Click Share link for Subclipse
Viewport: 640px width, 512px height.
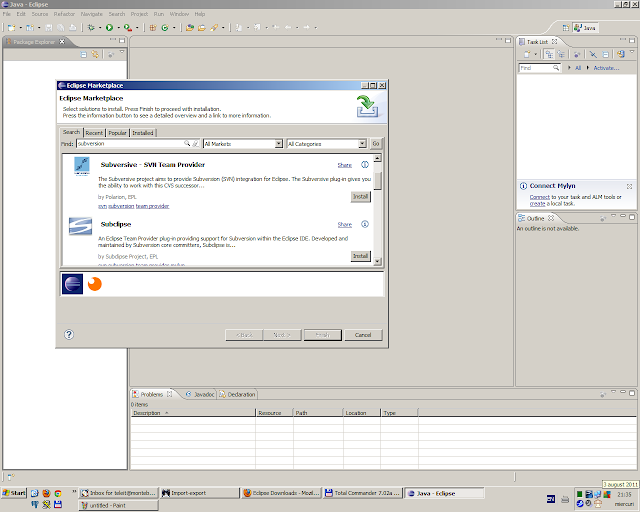(x=344, y=225)
